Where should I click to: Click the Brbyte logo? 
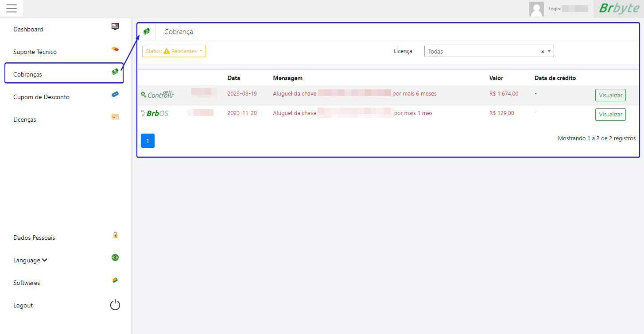619,8
